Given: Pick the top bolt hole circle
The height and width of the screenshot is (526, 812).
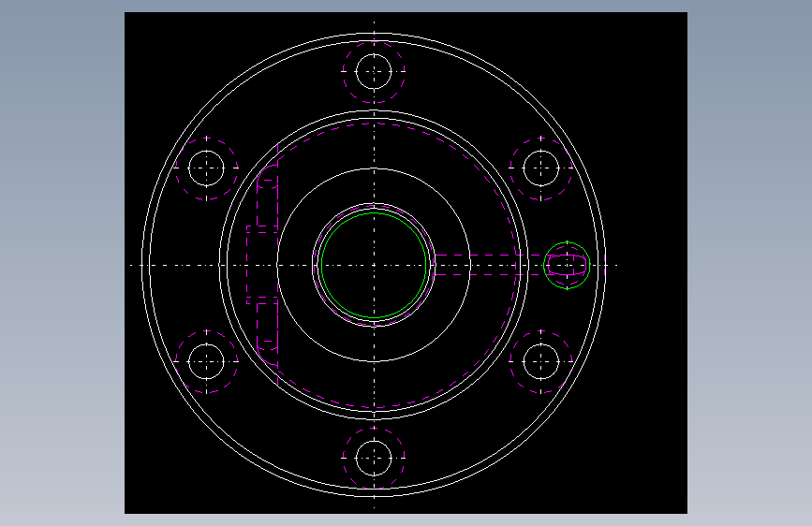Looking at the screenshot, I should click(x=374, y=71).
